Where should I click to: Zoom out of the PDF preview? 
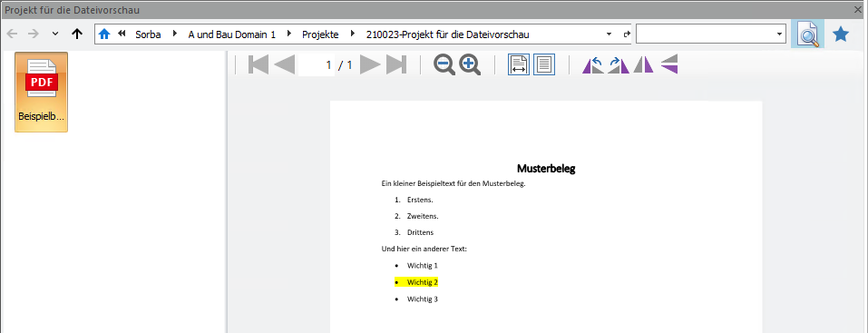pyautogui.click(x=444, y=64)
